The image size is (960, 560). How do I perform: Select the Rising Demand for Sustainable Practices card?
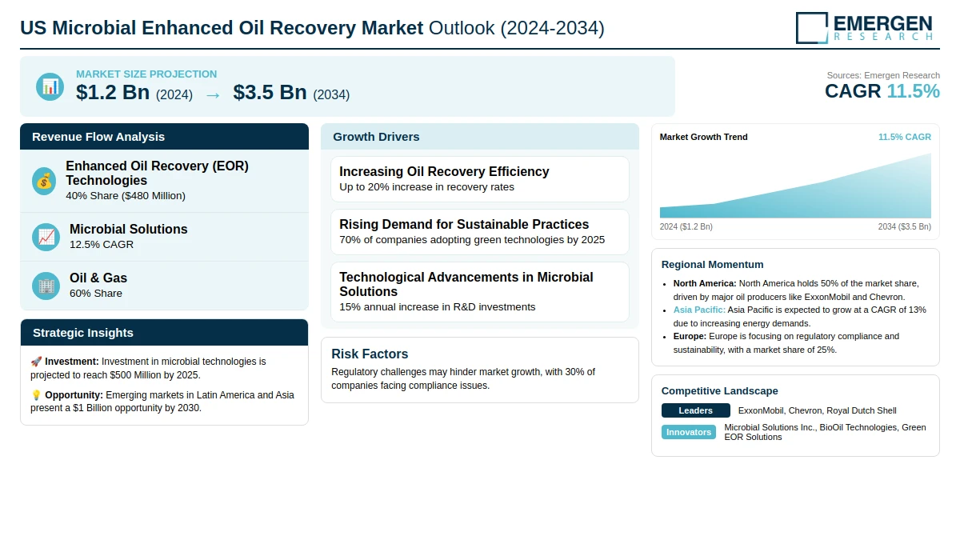(480, 232)
